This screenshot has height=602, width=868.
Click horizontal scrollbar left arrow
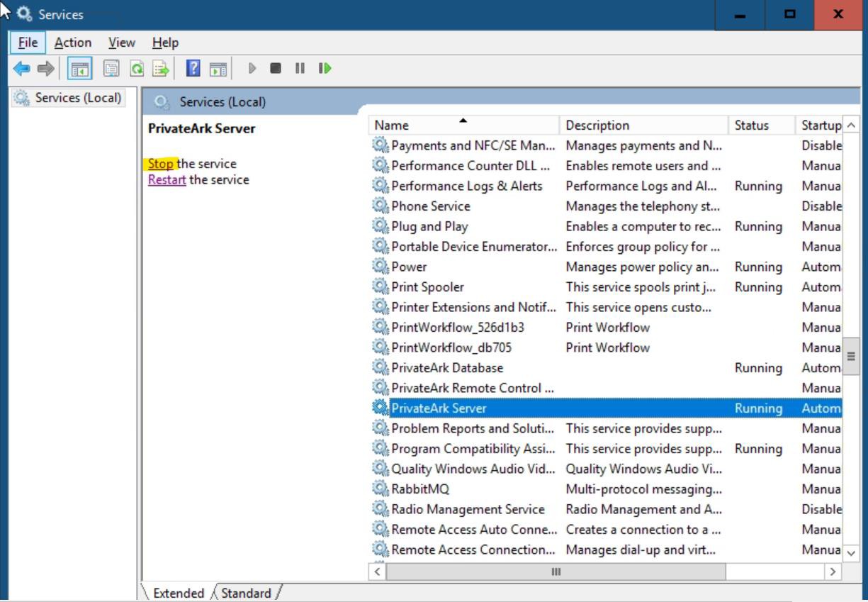(x=378, y=571)
